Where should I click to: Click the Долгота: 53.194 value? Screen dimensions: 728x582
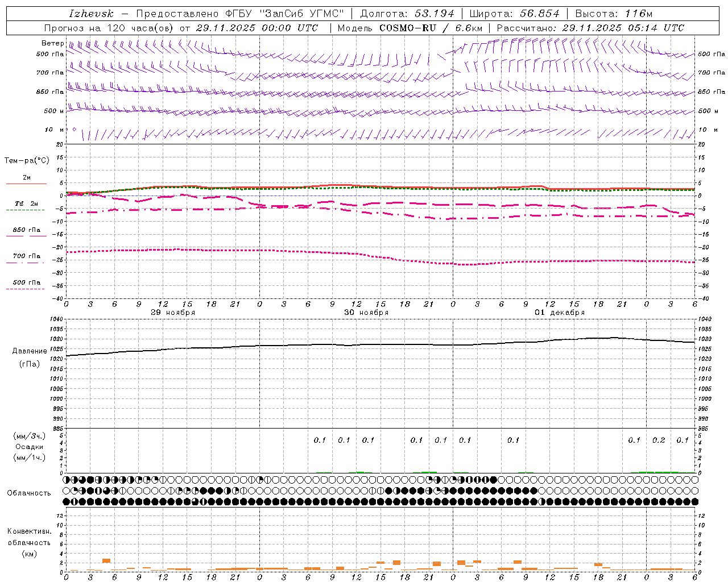tap(407, 14)
